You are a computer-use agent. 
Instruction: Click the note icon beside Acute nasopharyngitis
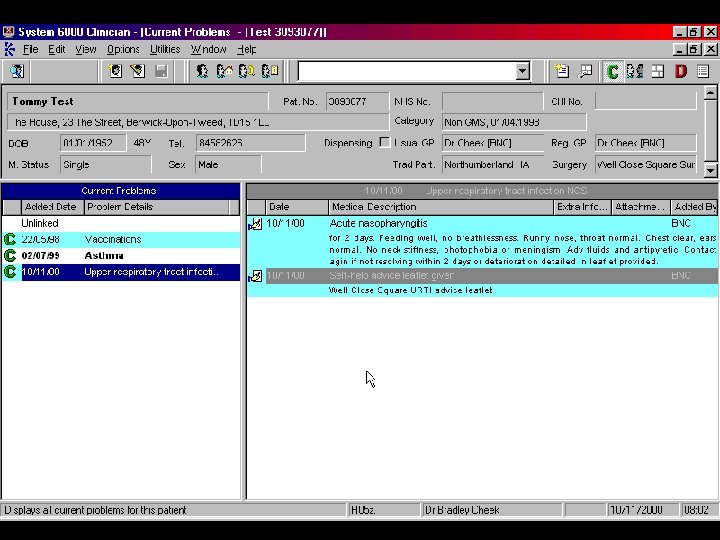pos(255,224)
